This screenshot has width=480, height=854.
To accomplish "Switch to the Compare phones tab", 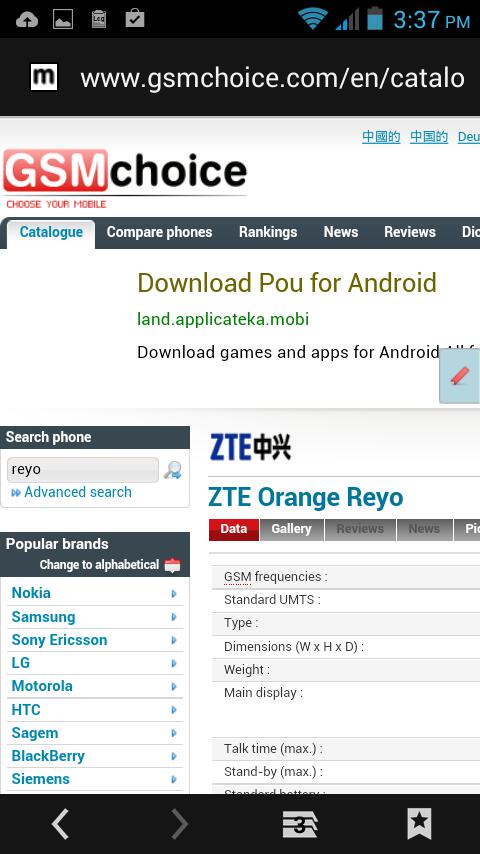I will tap(159, 232).
